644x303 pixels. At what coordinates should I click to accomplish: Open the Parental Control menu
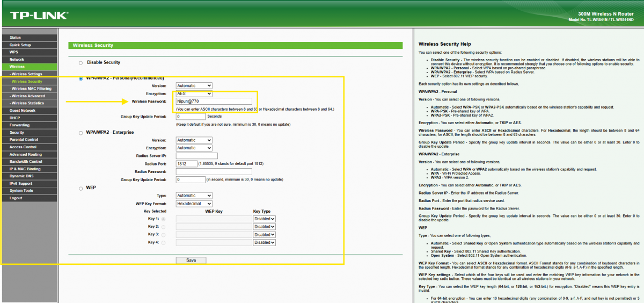(28, 140)
